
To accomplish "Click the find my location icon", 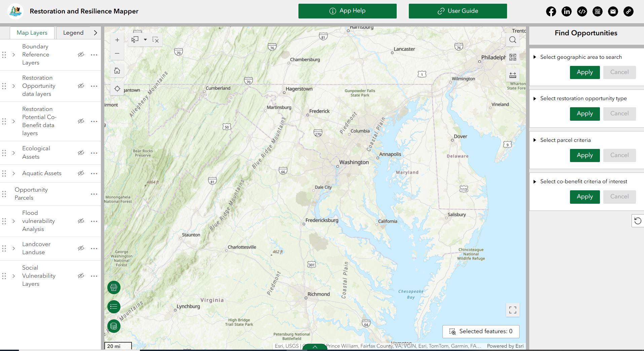I will coord(117,89).
